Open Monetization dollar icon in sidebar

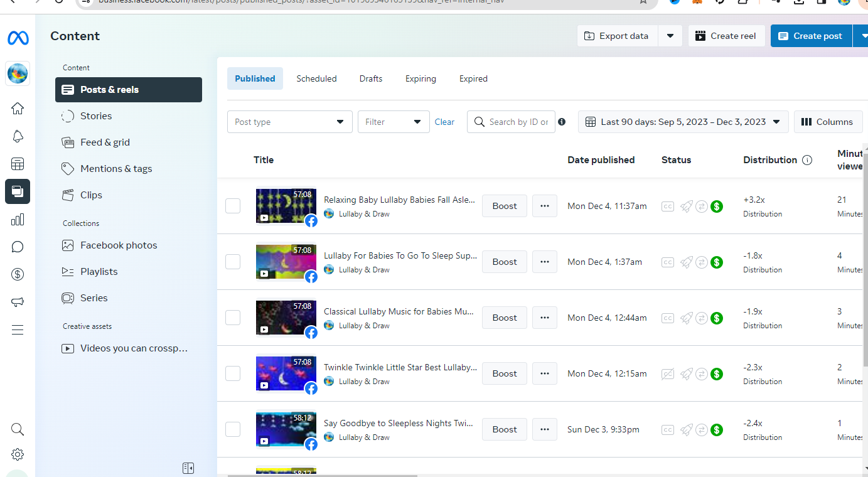coord(18,274)
